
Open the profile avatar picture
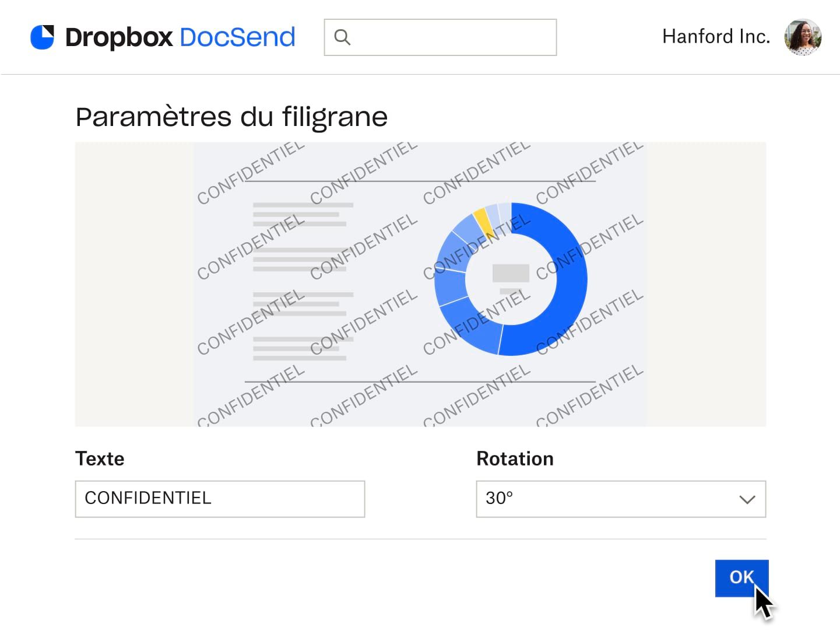(x=804, y=37)
